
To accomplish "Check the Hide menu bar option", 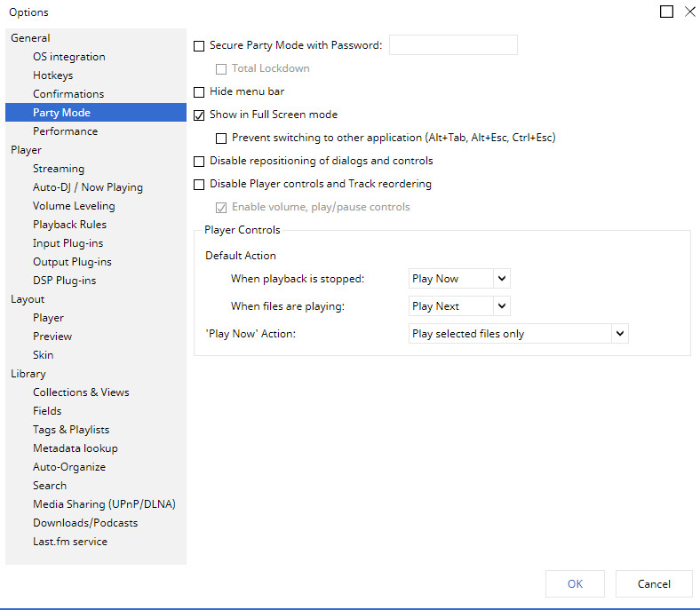I will 199,91.
